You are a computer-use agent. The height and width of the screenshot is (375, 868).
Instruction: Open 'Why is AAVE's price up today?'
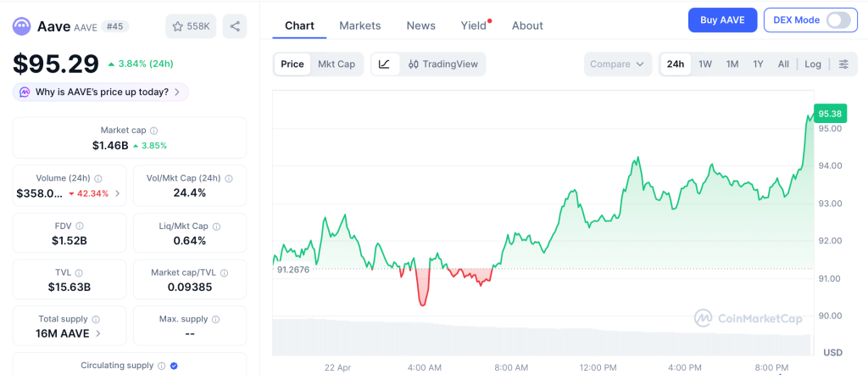click(x=100, y=92)
